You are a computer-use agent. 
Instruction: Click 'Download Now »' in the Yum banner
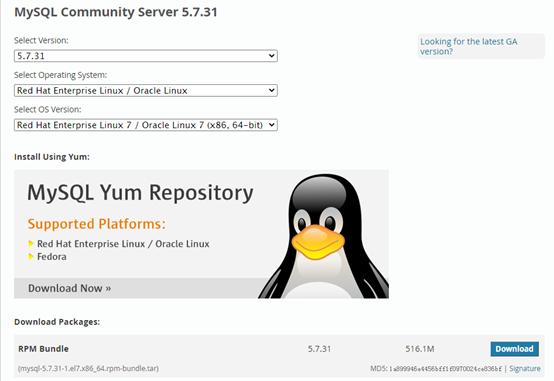click(70, 288)
